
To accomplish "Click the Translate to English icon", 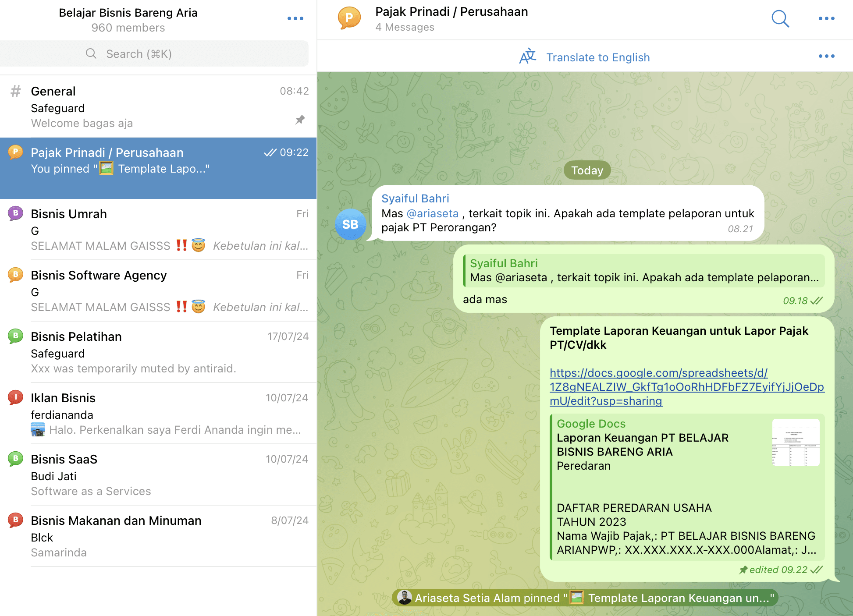I will point(528,57).
